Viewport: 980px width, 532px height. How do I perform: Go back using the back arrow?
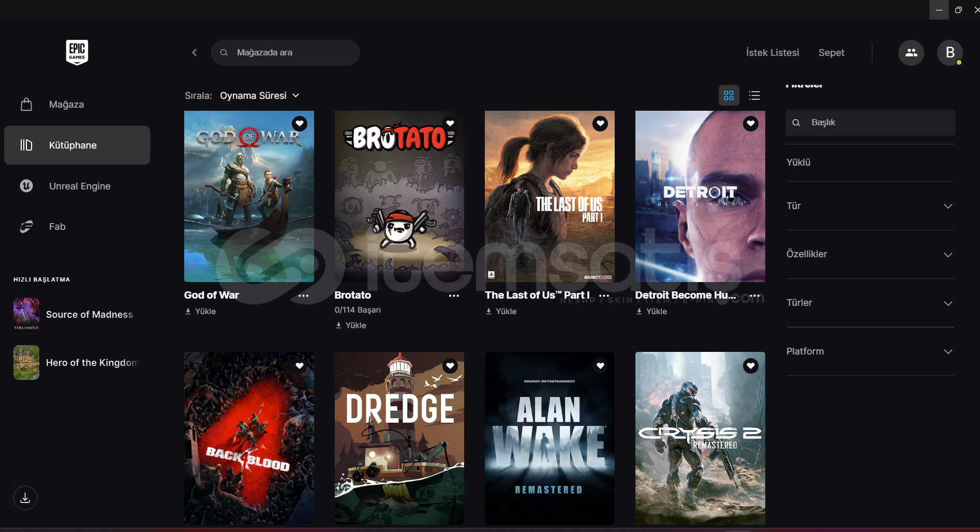pos(195,52)
